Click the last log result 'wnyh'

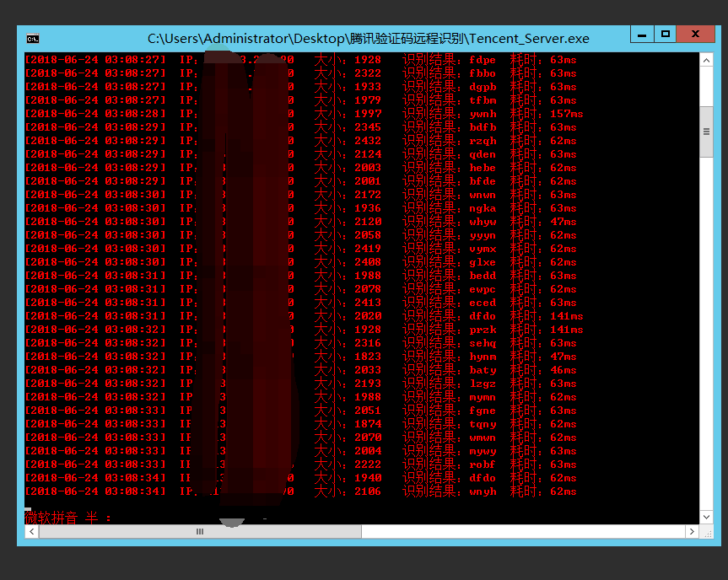tap(483, 491)
